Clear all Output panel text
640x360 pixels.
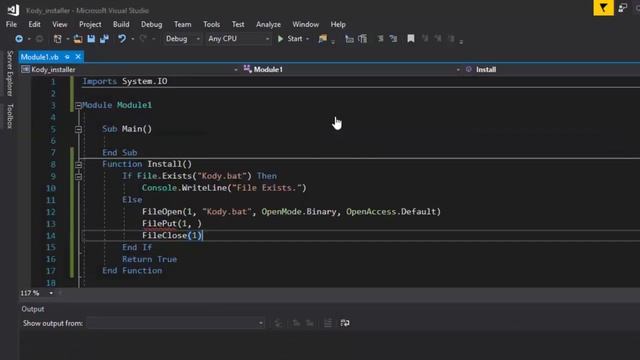pyautogui.click(x=328, y=323)
